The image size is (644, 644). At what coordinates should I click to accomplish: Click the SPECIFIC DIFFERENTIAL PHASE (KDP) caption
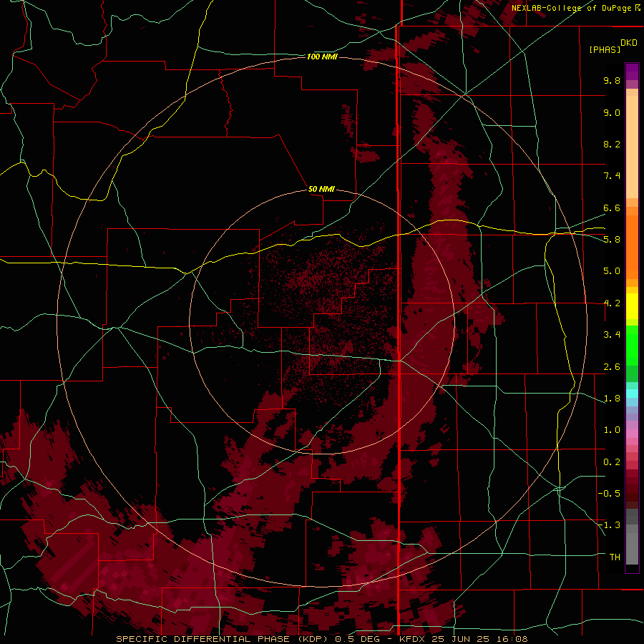click(x=223, y=639)
